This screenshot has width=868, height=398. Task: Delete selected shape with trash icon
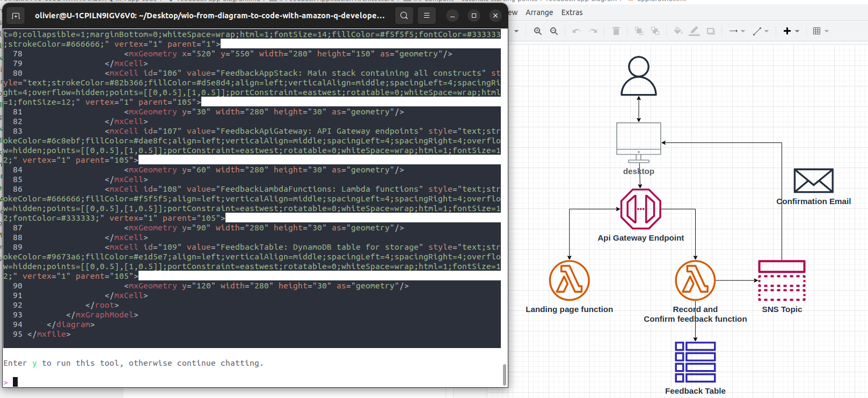616,31
